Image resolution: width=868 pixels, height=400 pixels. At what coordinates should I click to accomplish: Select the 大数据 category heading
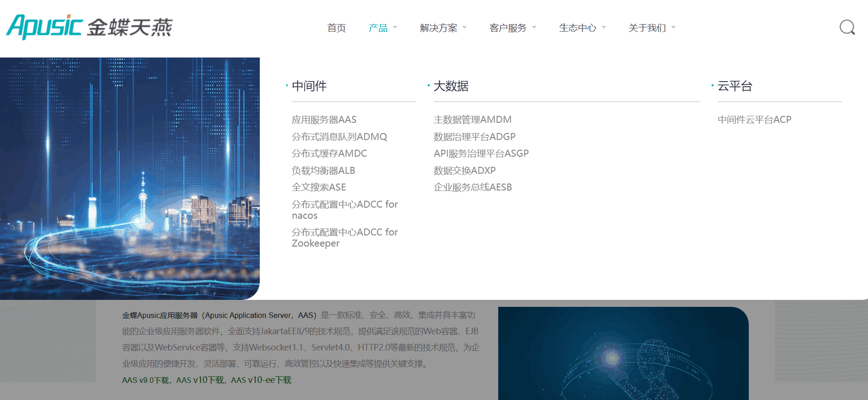pyautogui.click(x=451, y=86)
